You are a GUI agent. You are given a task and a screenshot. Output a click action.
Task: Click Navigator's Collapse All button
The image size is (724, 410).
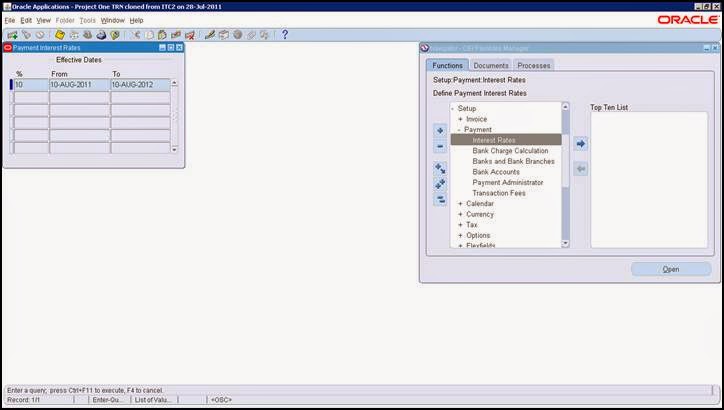click(440, 200)
